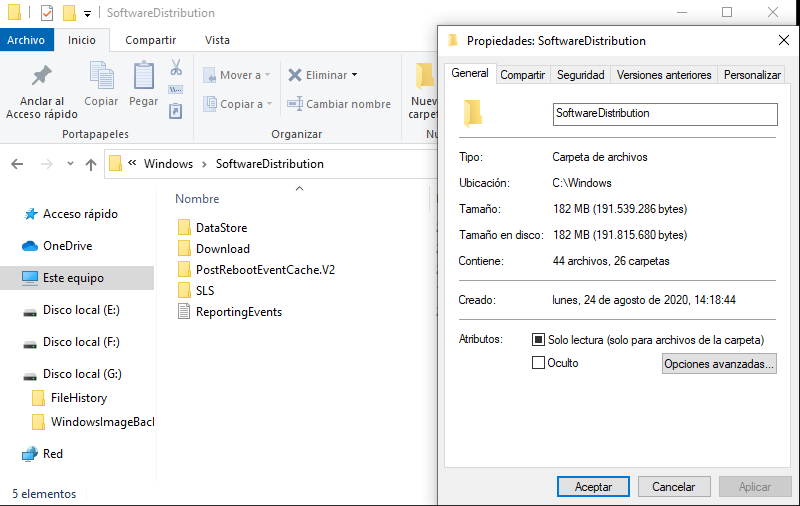Select PostRebootEventCache.V2 folder

(x=257, y=270)
